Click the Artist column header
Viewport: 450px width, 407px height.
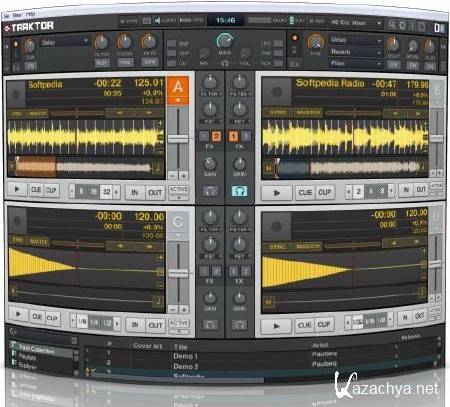click(320, 345)
